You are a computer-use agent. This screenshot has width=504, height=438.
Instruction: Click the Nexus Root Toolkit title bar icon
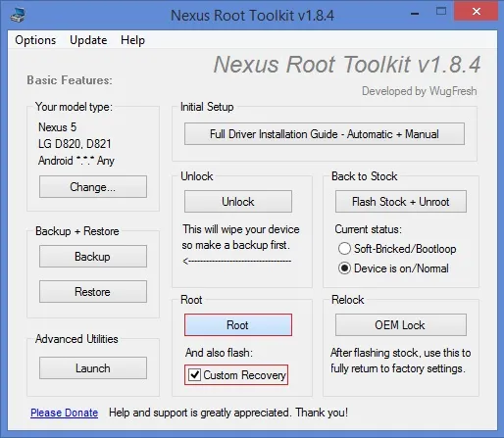(x=19, y=15)
